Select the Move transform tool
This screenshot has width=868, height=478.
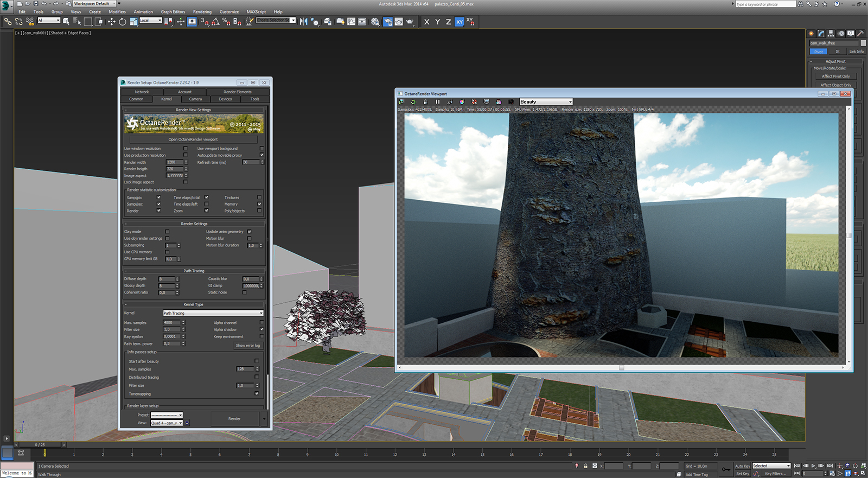point(111,22)
